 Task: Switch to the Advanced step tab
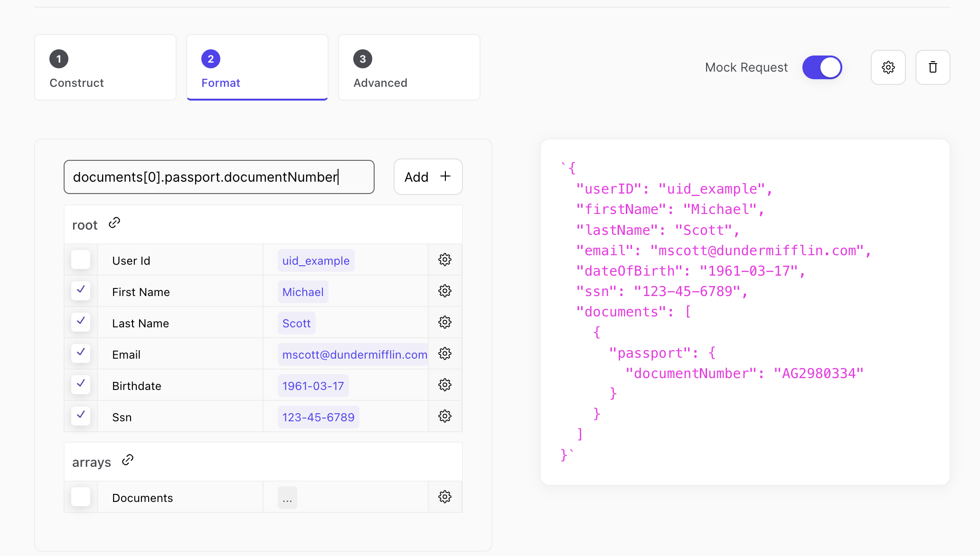click(x=409, y=67)
